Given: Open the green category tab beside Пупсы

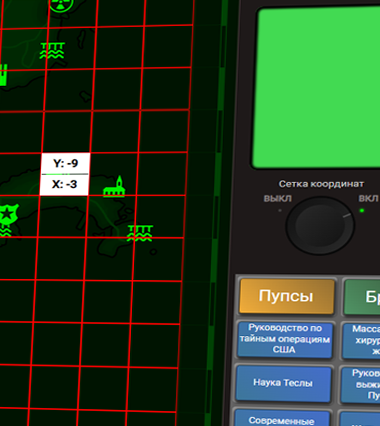Looking at the screenshot, I should pyautogui.click(x=362, y=297).
